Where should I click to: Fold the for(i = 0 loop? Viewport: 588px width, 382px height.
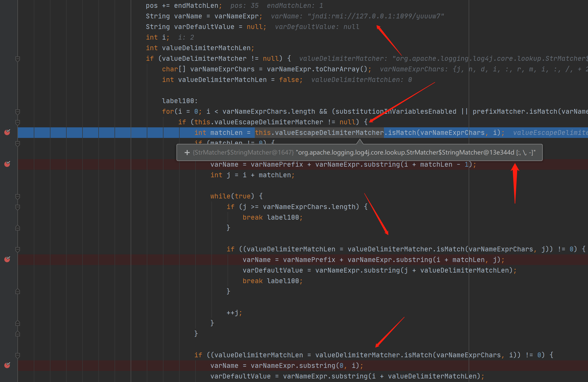click(x=18, y=111)
